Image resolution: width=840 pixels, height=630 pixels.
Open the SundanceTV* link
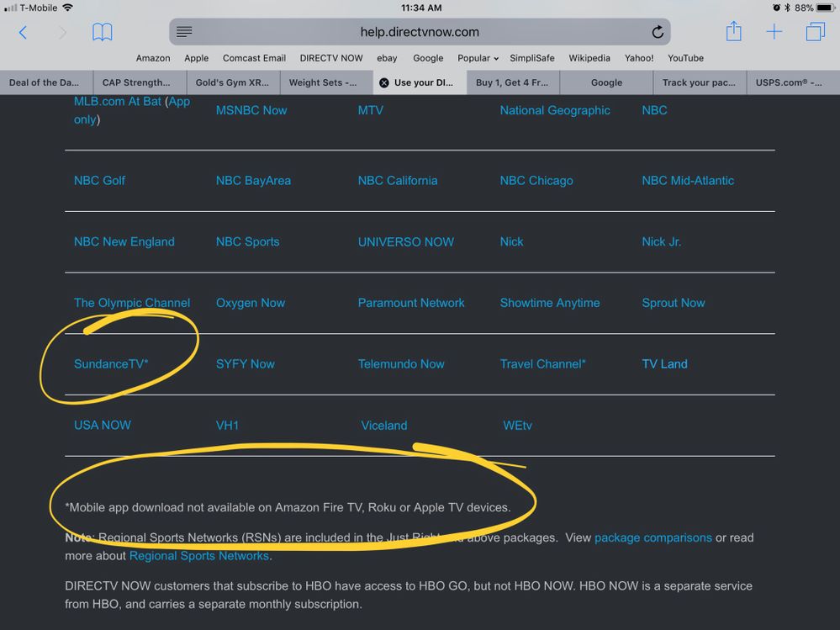(x=111, y=363)
